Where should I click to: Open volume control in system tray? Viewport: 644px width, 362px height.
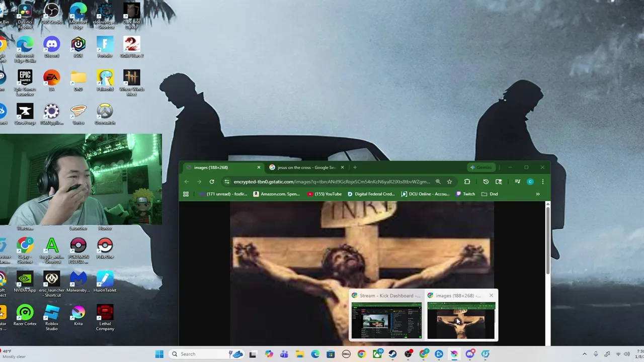click(627, 354)
